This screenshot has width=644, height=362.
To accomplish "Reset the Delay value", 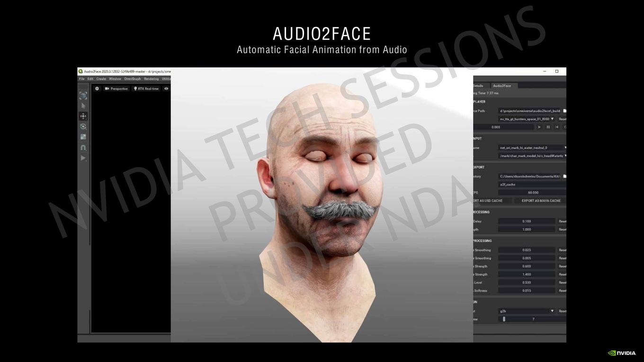I will coord(562,221).
